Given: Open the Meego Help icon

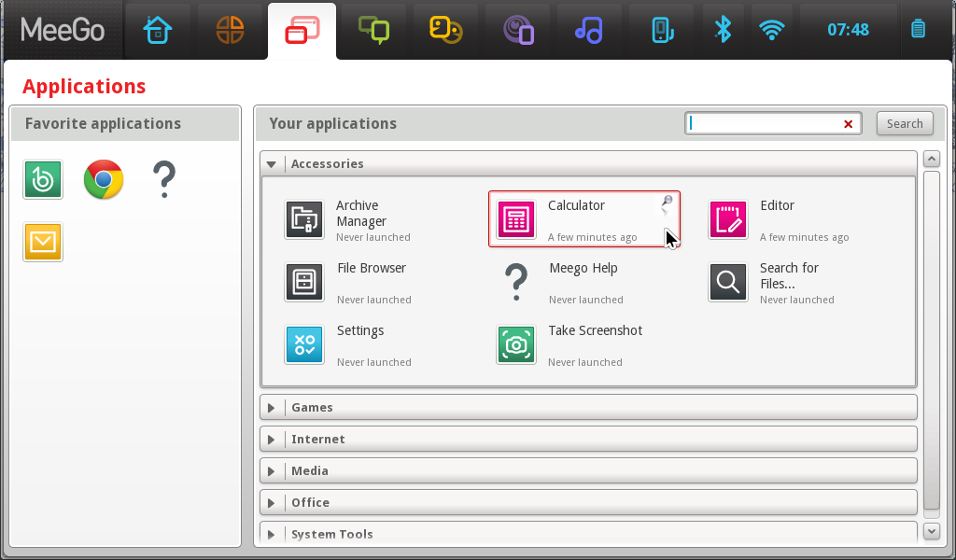Looking at the screenshot, I should 515,282.
